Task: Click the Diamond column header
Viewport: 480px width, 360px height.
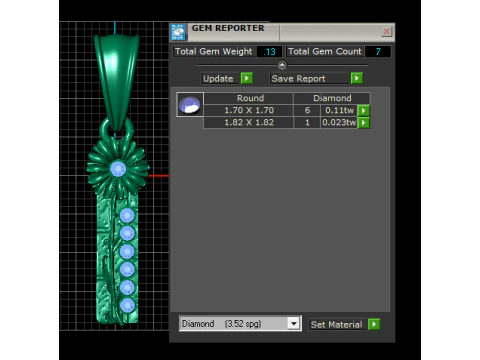Action: (x=332, y=98)
